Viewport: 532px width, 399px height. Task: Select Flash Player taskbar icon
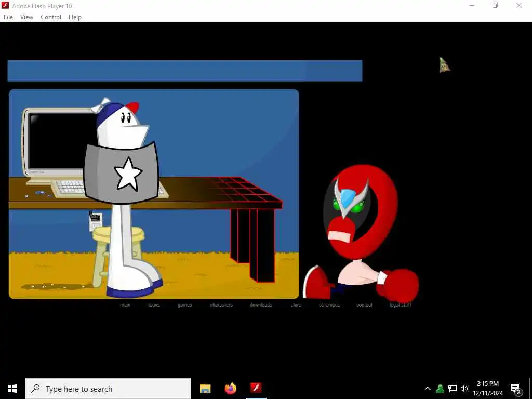[x=256, y=388]
